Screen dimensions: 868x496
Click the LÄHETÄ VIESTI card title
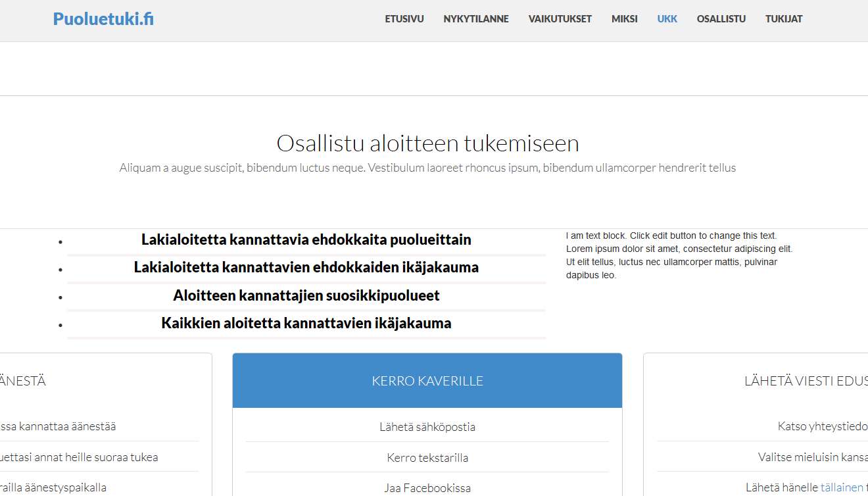click(x=806, y=381)
